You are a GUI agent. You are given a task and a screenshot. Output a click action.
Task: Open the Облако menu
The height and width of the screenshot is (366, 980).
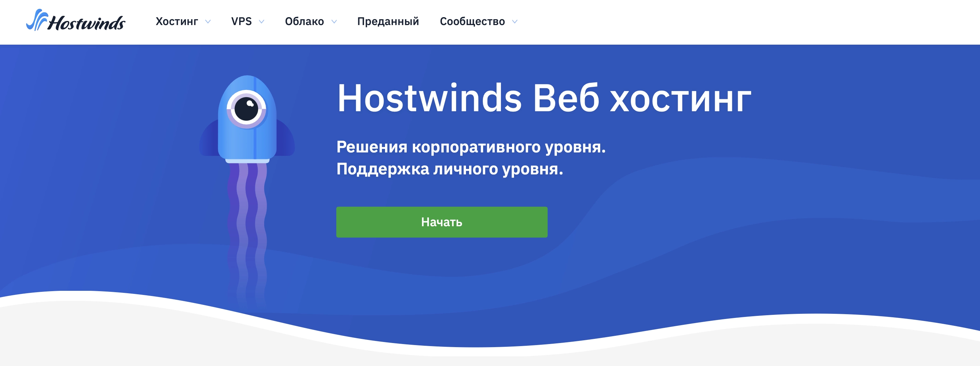304,21
